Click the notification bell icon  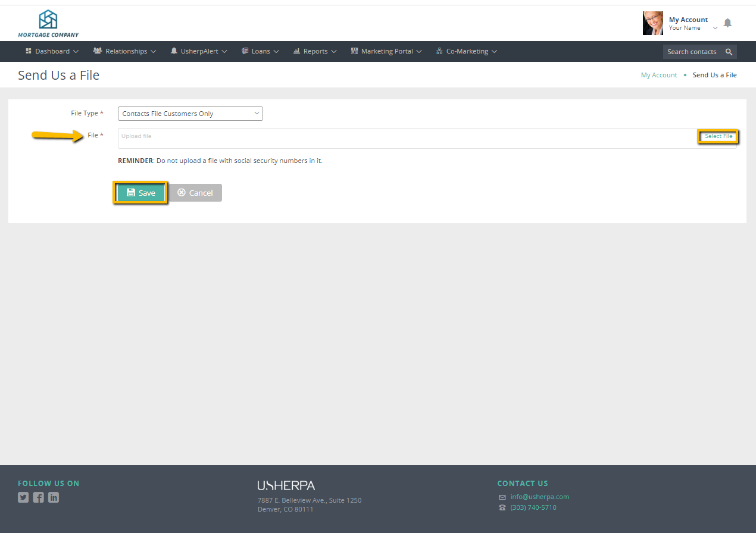pos(727,23)
